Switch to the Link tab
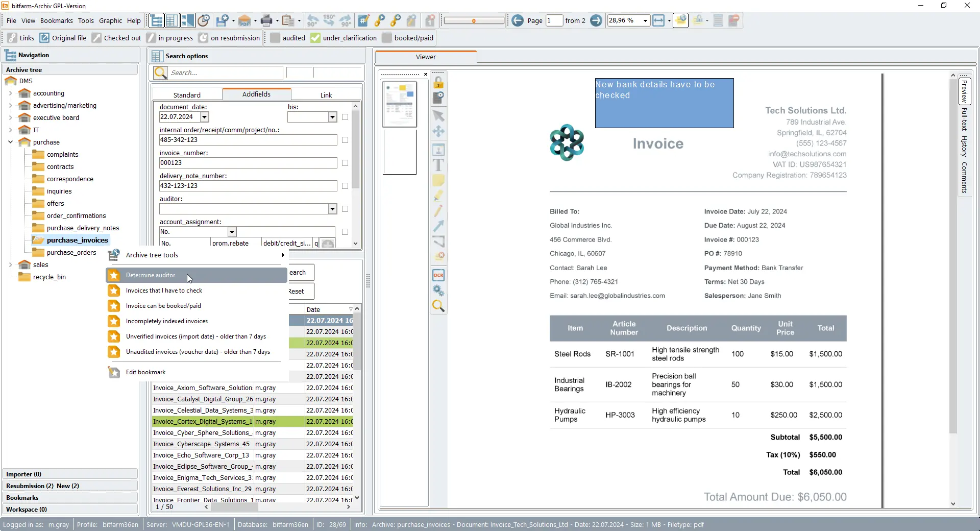The width and height of the screenshot is (980, 531). tap(326, 95)
